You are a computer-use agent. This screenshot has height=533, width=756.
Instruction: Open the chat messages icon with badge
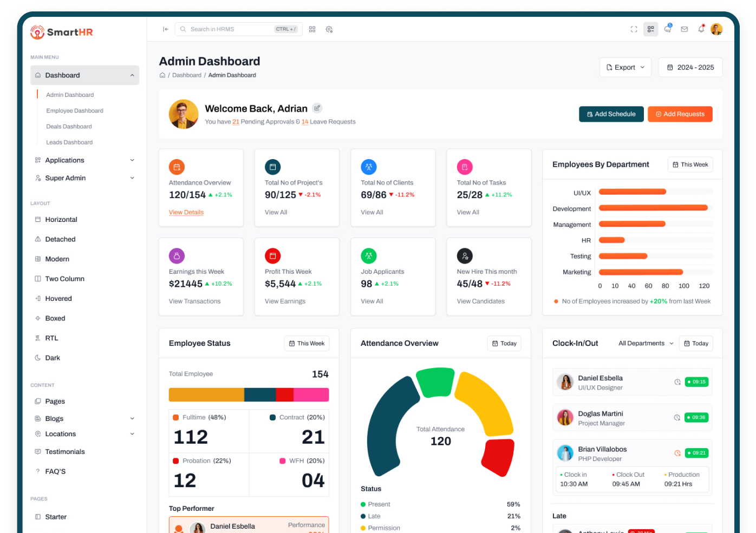(x=668, y=29)
